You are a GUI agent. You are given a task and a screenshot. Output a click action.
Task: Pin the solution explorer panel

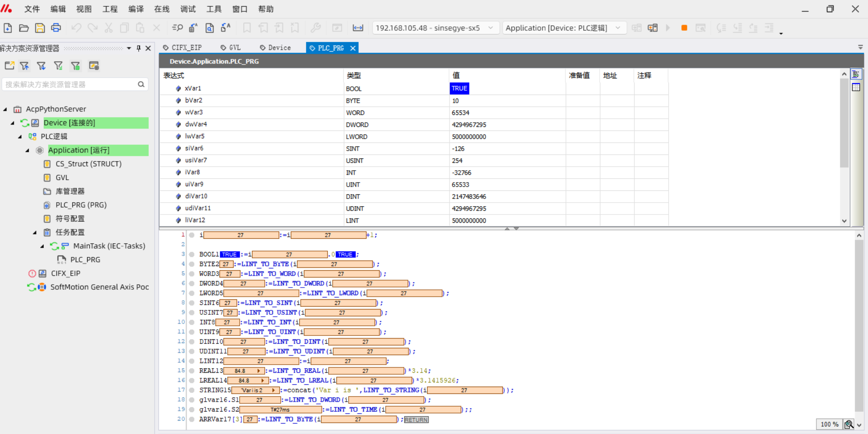(139, 48)
